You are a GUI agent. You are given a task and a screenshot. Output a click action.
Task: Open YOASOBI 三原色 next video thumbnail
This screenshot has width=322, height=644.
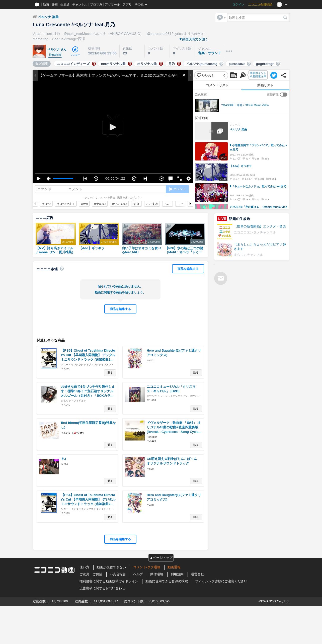207,105
